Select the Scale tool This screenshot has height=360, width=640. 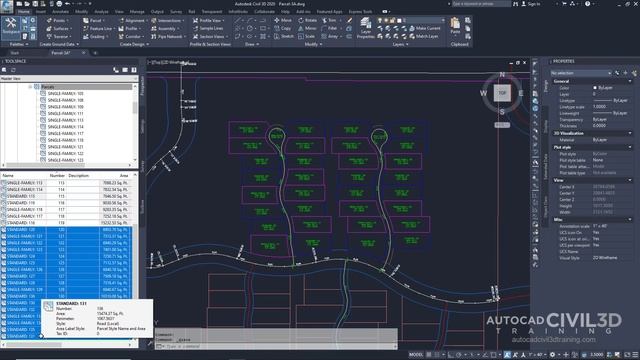(307, 36)
